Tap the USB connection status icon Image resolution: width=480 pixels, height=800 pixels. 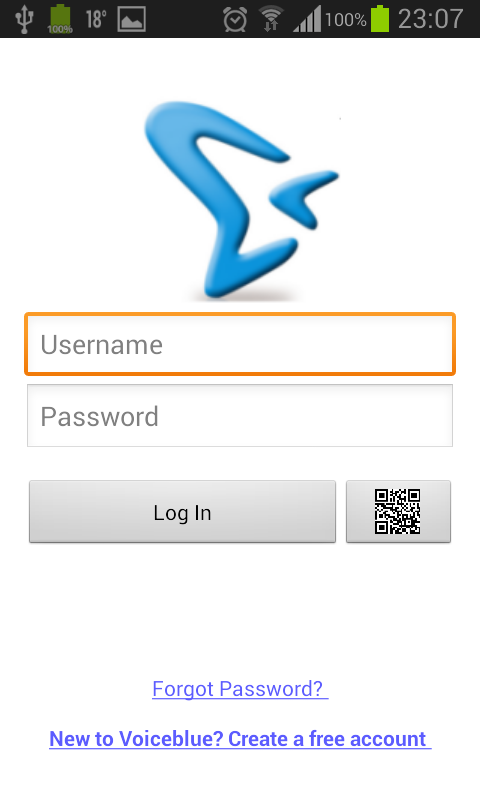[x=23, y=18]
